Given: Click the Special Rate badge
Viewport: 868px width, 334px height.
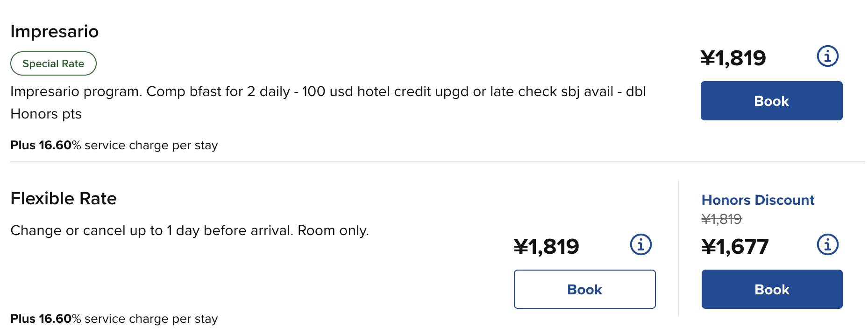Looking at the screenshot, I should (53, 63).
